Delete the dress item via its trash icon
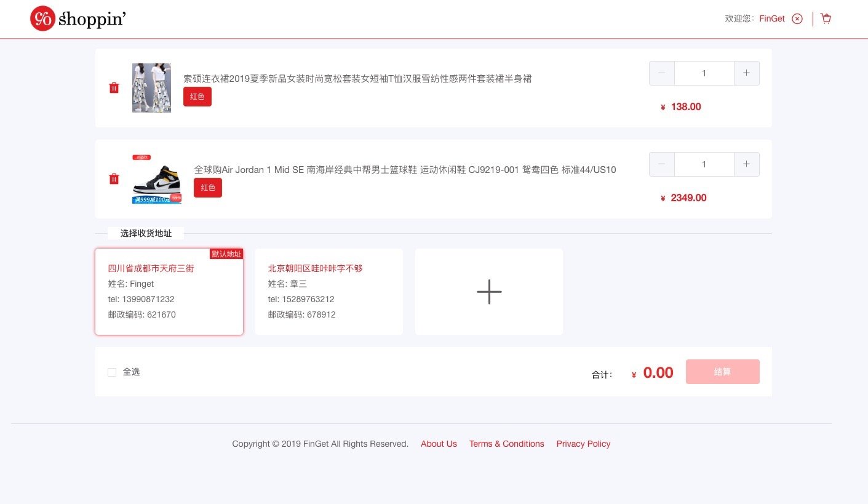The image size is (868, 504). pos(114,87)
